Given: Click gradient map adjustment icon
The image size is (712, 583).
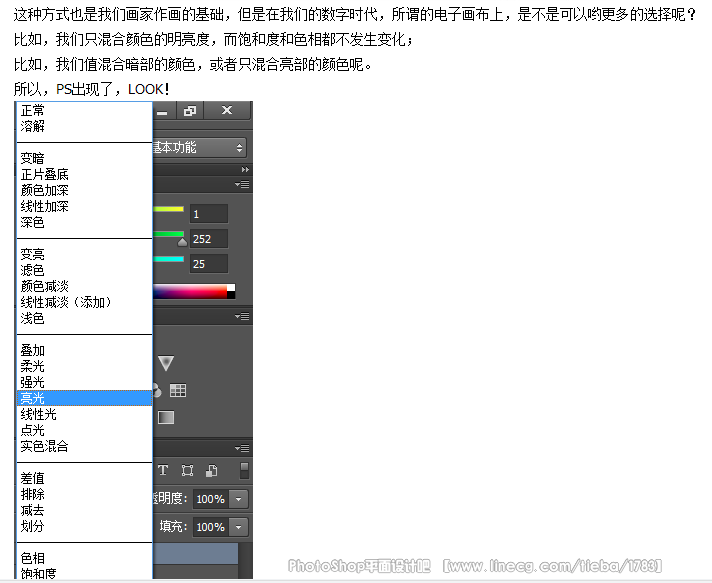Looking at the screenshot, I should click(166, 417).
